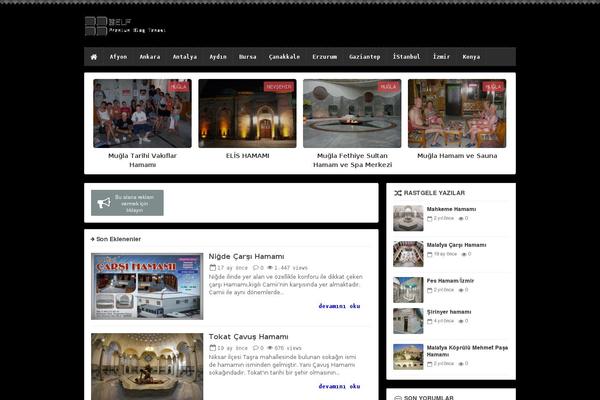This screenshot has width=600, height=400.
Task: Click eye icon under Fes Hamam İzmir
Action: coord(461,290)
